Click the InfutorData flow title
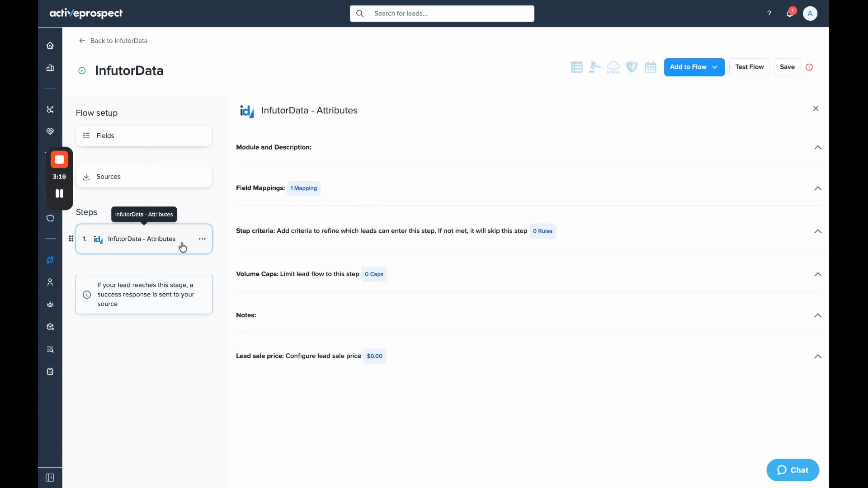Viewport: 868px width, 488px height. (129, 70)
